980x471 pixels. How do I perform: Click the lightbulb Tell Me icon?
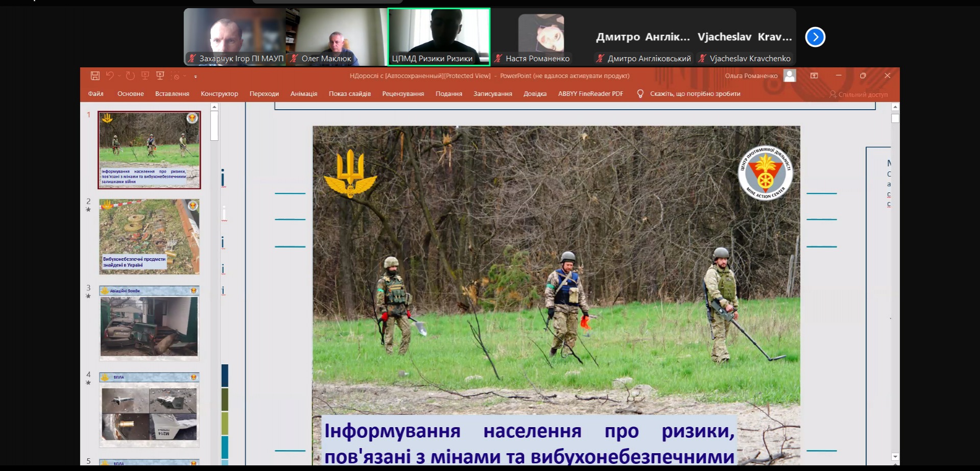pyautogui.click(x=640, y=93)
